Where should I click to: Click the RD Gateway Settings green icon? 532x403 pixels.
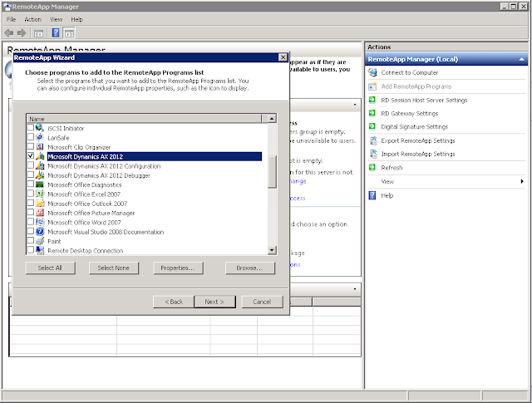(x=372, y=113)
